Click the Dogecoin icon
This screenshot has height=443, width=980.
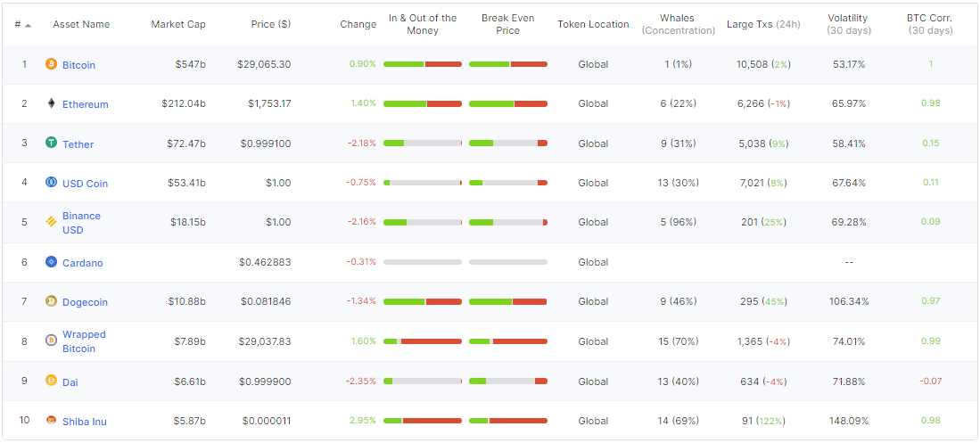point(51,302)
